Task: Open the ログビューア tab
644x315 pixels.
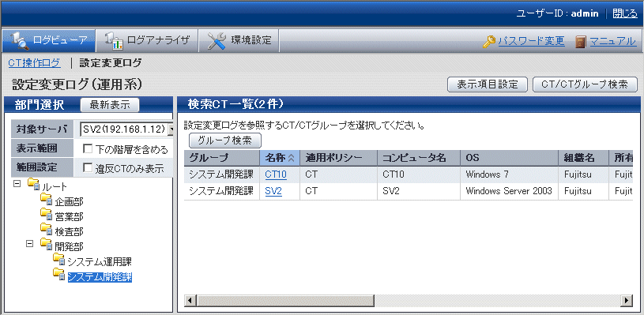Action: pyautogui.click(x=48, y=40)
